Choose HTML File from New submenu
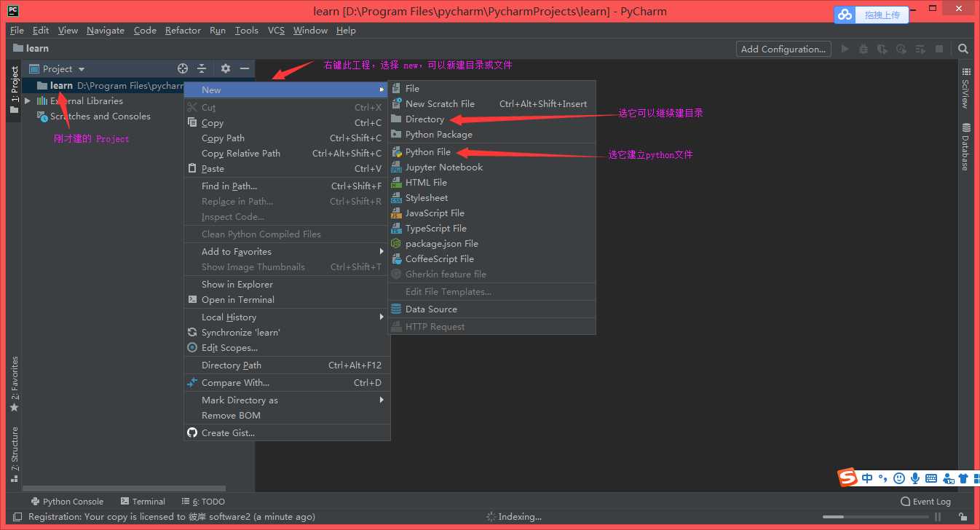 point(492,183)
